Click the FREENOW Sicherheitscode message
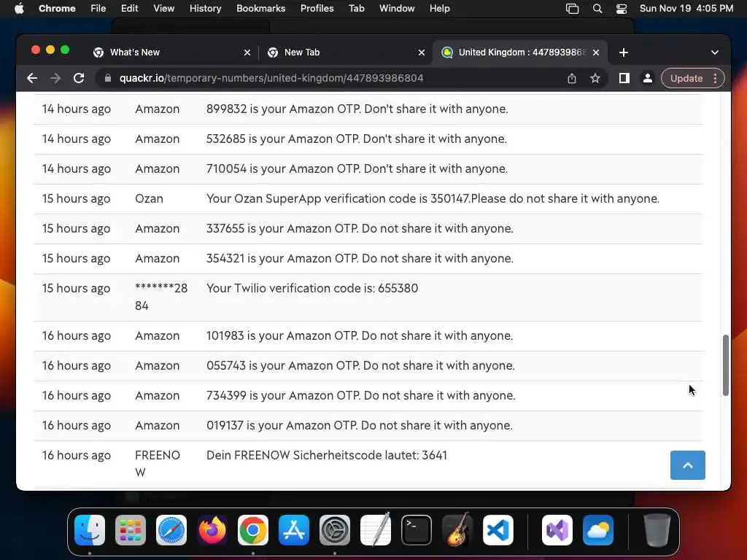Image resolution: width=747 pixels, height=560 pixels. pos(326,455)
